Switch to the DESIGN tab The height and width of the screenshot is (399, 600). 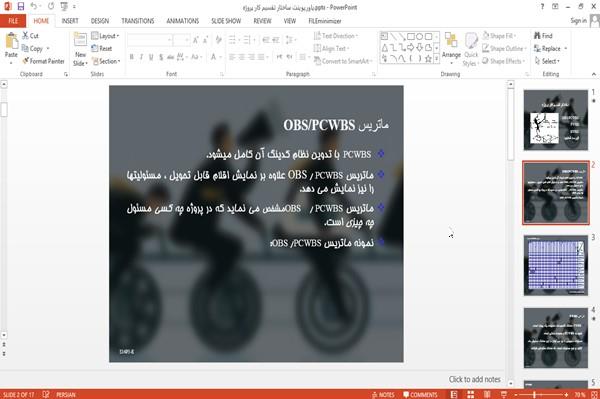[x=100, y=21]
